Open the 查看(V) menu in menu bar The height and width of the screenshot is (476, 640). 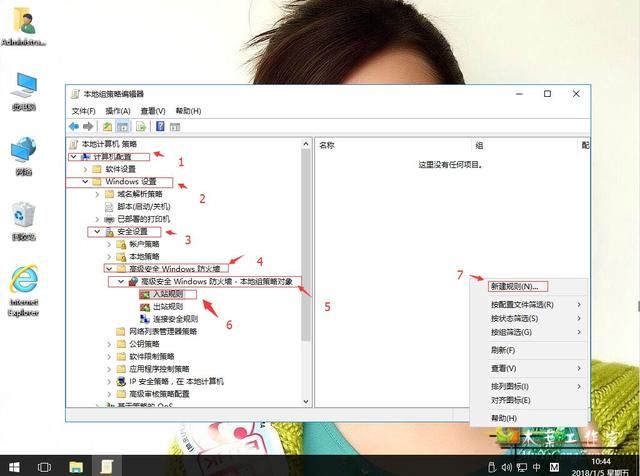(153, 111)
